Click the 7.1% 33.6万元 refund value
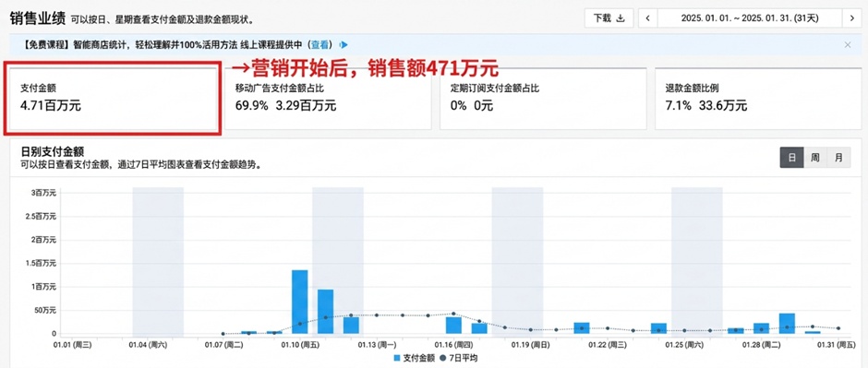Image resolution: width=868 pixels, height=368 pixels. 706,105
